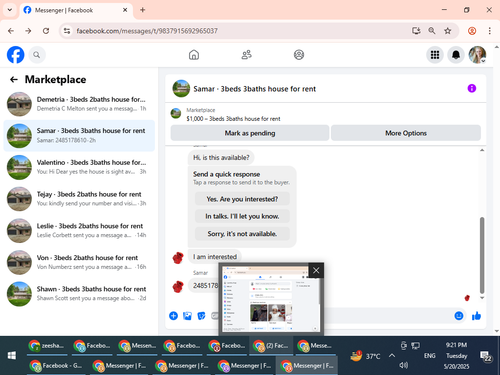Send quick reply Yes. Are you interested?
The image size is (500, 375).
pos(242,199)
